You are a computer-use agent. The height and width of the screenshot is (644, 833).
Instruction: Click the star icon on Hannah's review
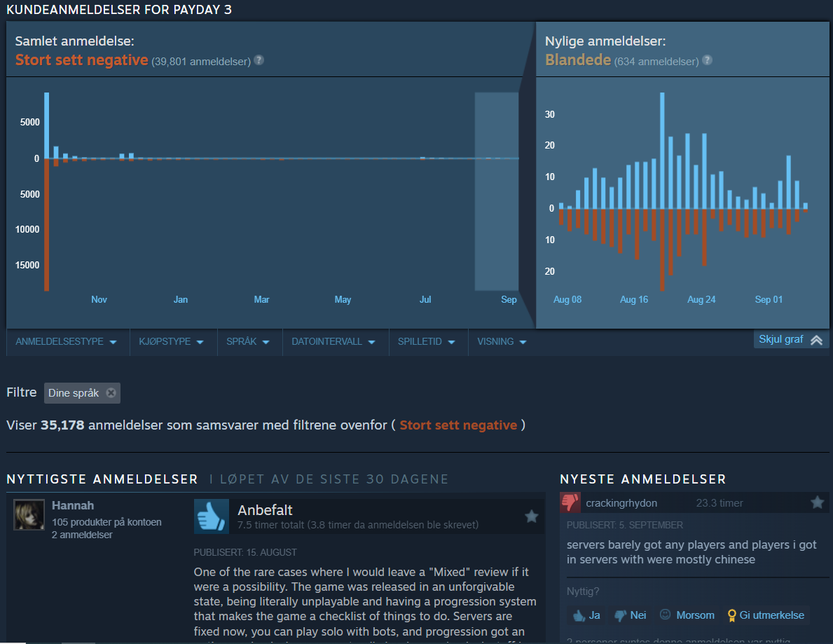pyautogui.click(x=531, y=516)
